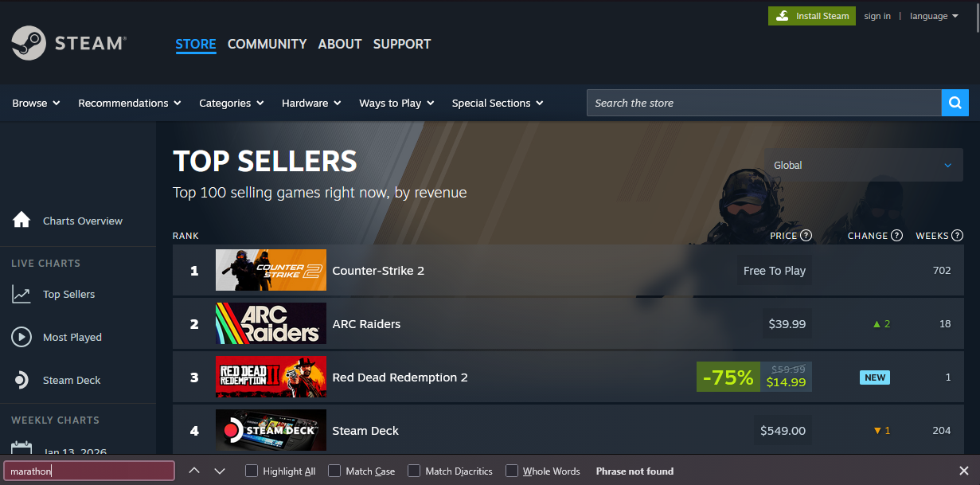
Task: Expand the Categories menu
Action: [x=230, y=103]
